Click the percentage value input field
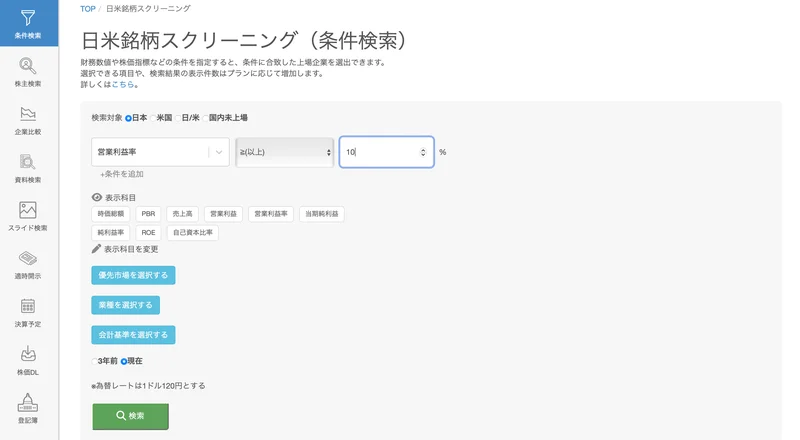 (x=386, y=152)
